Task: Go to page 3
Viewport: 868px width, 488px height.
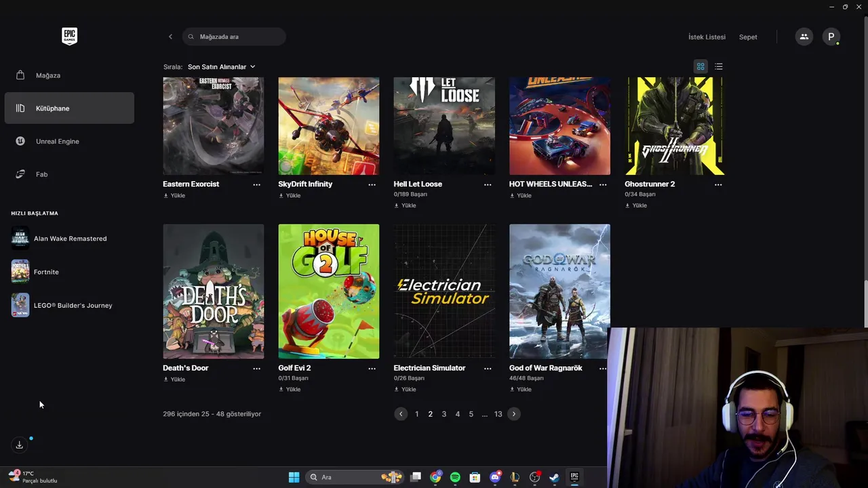Action: click(x=444, y=414)
